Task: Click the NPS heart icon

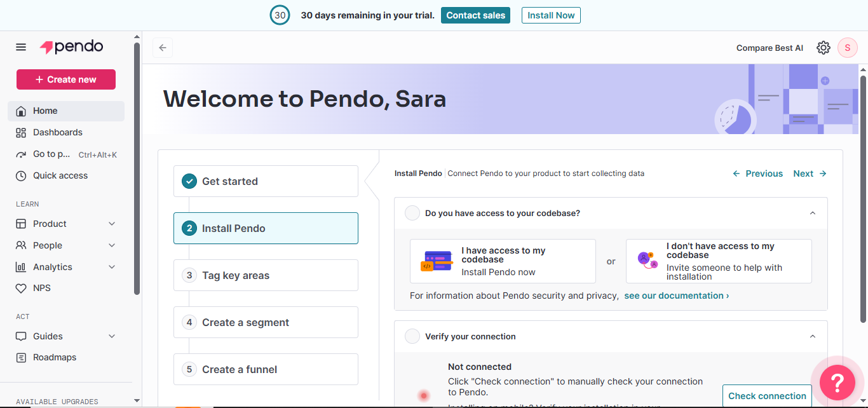Action: coord(21,288)
